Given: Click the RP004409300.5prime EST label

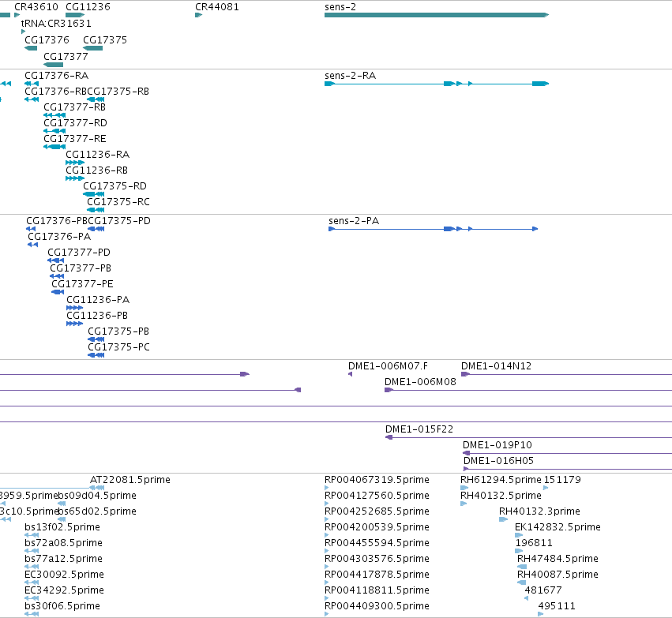Looking at the screenshot, I should point(377,606).
